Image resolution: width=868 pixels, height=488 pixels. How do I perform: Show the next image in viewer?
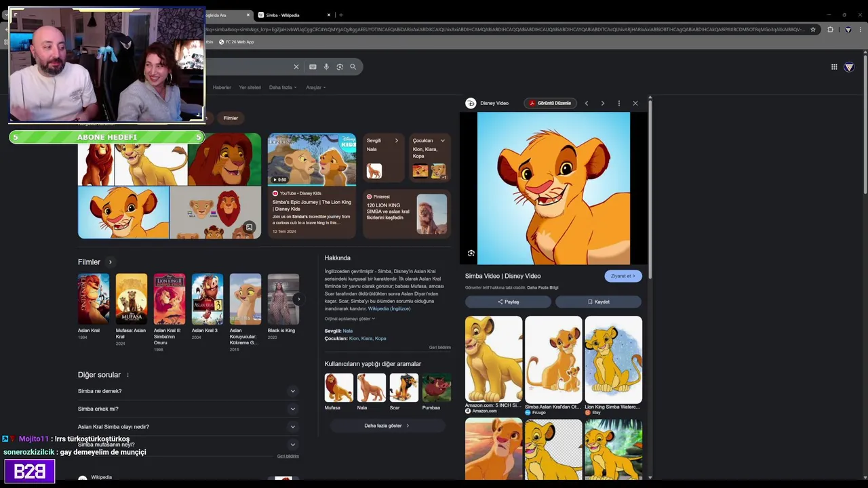[x=603, y=103]
